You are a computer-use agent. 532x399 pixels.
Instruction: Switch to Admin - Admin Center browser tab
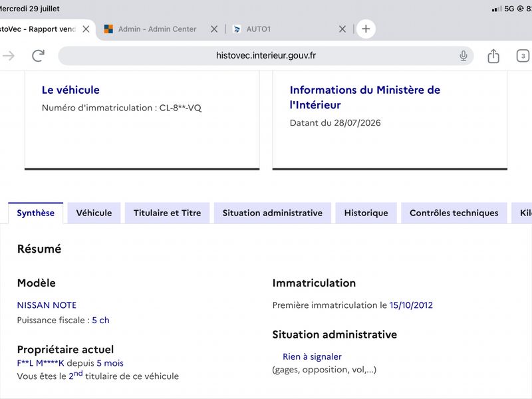click(157, 29)
